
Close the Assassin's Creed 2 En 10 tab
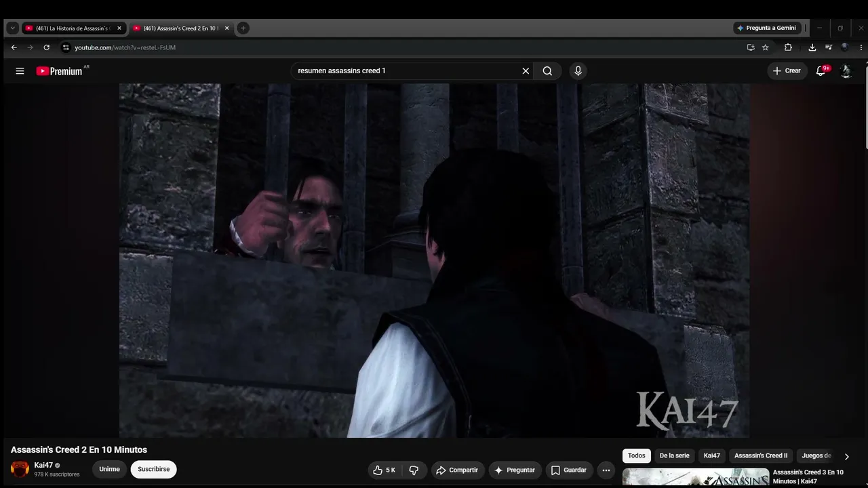[227, 28]
